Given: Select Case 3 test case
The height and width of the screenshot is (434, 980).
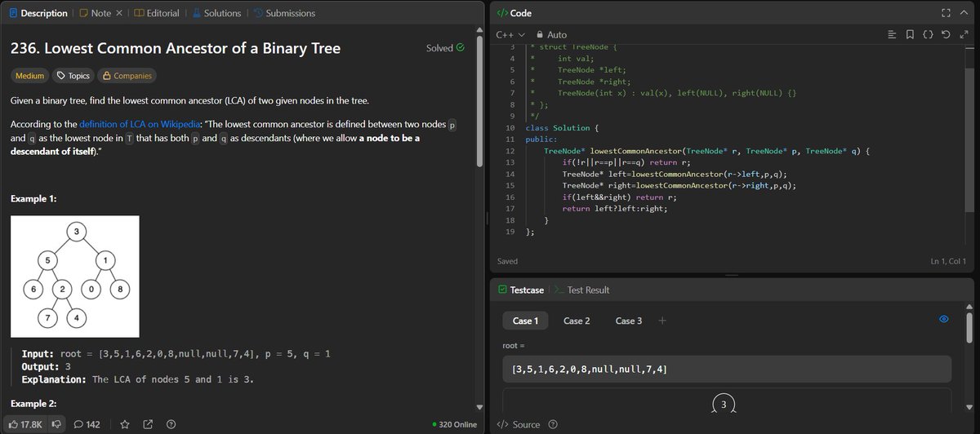Looking at the screenshot, I should point(628,321).
